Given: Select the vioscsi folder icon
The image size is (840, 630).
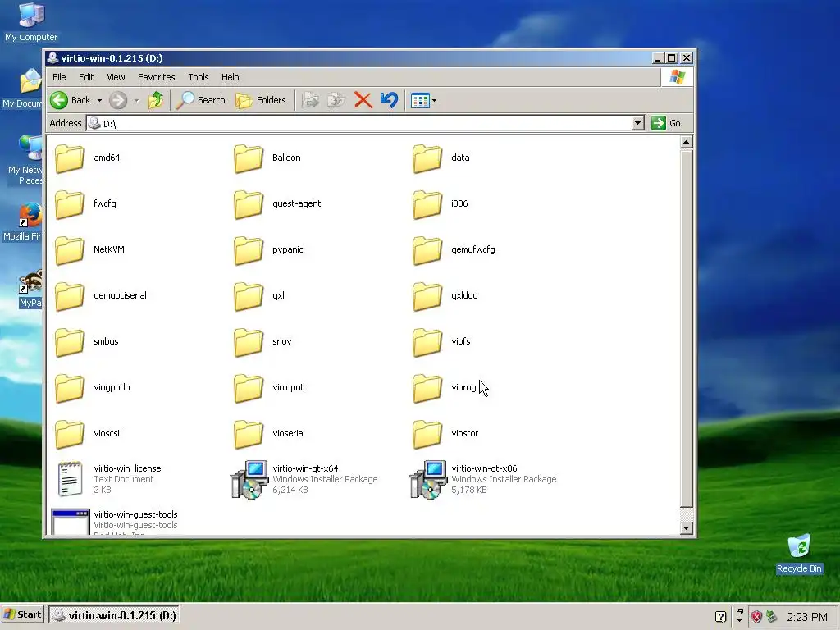Looking at the screenshot, I should 70,435.
